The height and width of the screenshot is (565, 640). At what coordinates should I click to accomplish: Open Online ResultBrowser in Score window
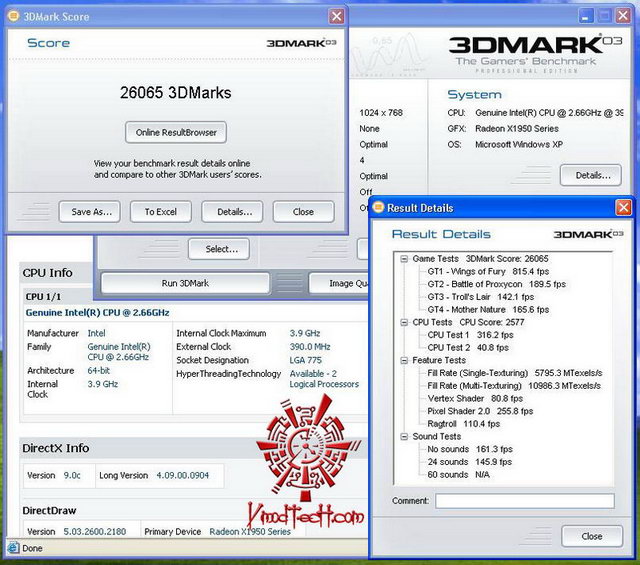(x=176, y=132)
